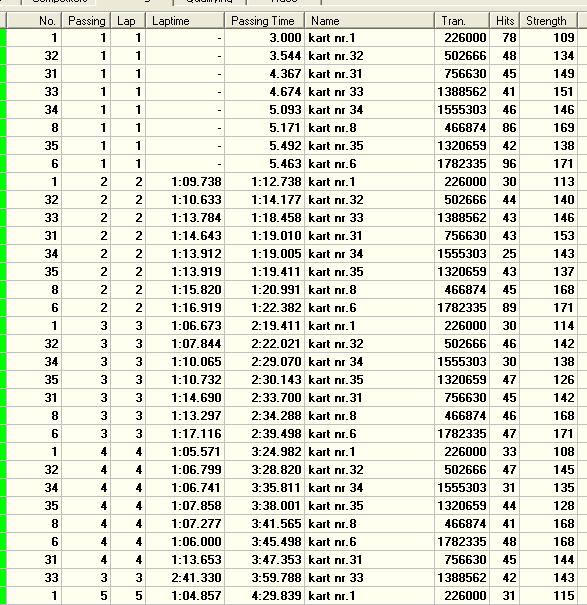Select passing time 1:18.458

click(264, 218)
